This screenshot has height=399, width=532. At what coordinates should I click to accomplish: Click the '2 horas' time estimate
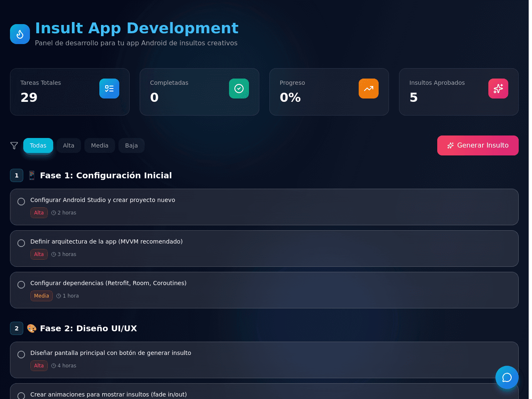[x=67, y=213]
